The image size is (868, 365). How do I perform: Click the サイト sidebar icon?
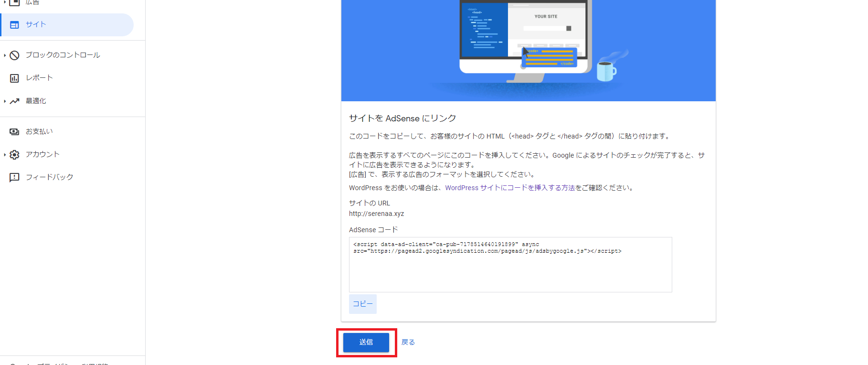click(14, 25)
